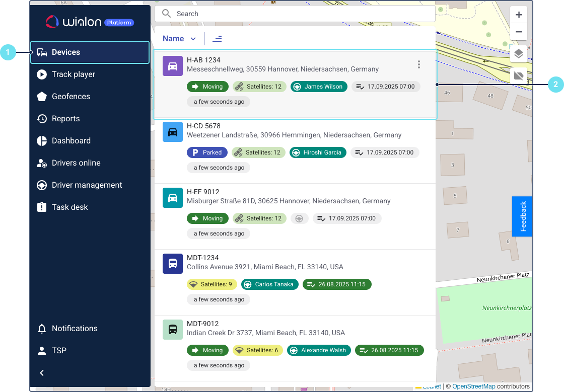Open the map layers selector
This screenshot has width=564, height=392.
pos(519,54)
